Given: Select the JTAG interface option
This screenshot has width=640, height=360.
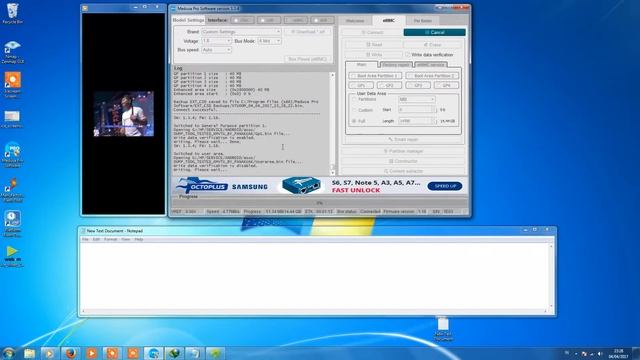Looking at the screenshot, I should point(242,20).
